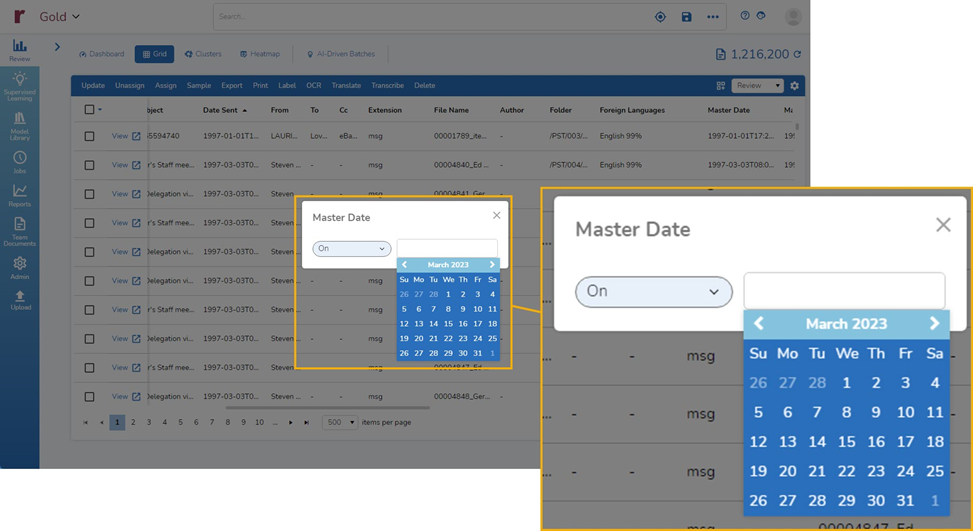Open the help question mark icon
The width and height of the screenshot is (973, 531).
[745, 16]
